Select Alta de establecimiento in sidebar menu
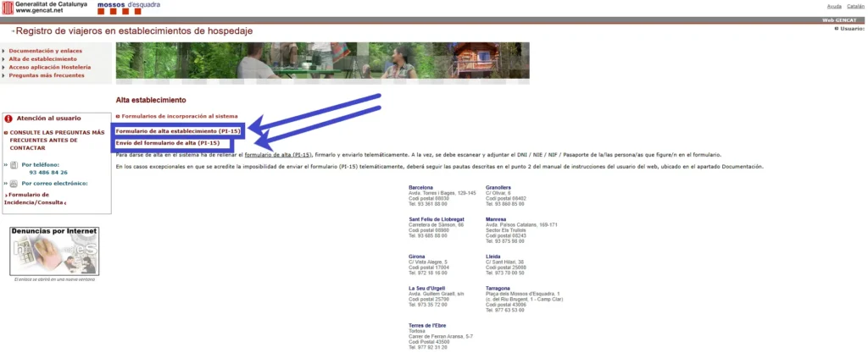This screenshot has width=868, height=364. click(42, 59)
